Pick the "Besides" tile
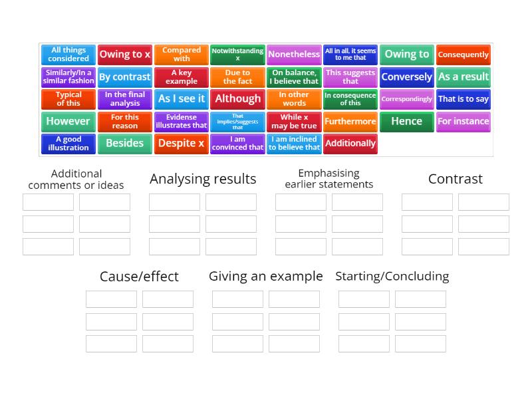 (124, 144)
